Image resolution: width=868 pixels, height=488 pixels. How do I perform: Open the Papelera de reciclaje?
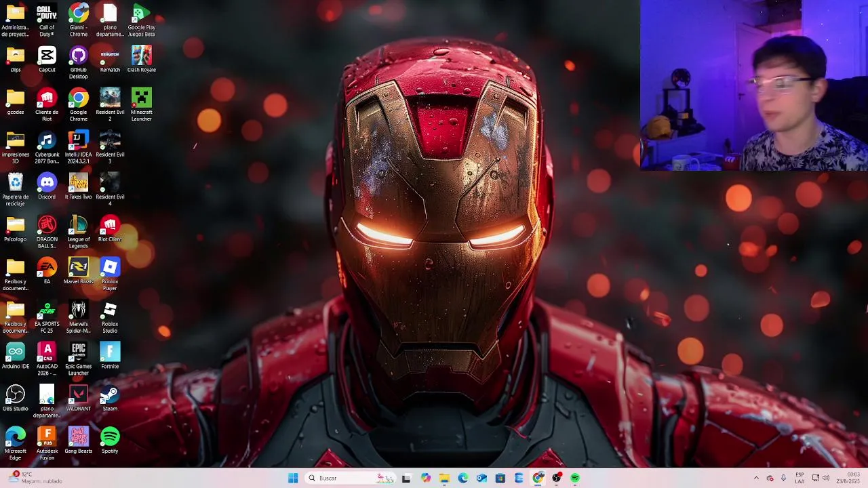point(16,190)
